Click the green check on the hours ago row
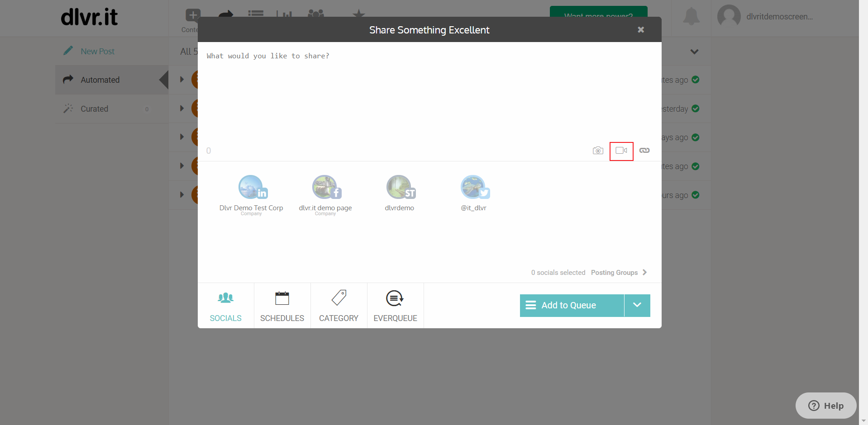 click(696, 195)
